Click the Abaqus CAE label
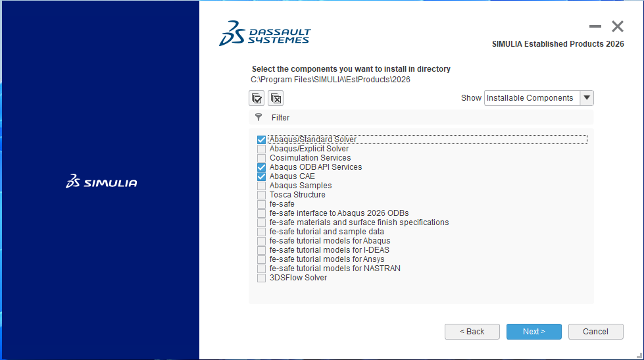Screen dimensions: 644x360 (x=292, y=176)
